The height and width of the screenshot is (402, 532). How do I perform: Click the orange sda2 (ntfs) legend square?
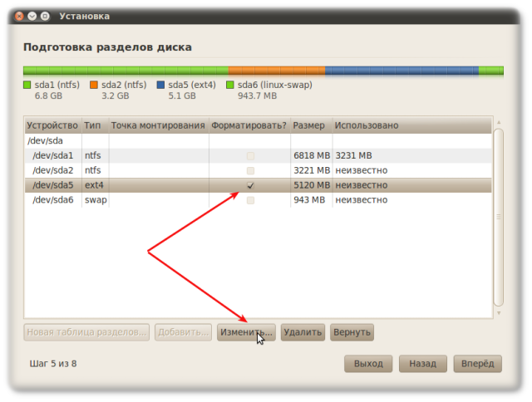tap(95, 85)
